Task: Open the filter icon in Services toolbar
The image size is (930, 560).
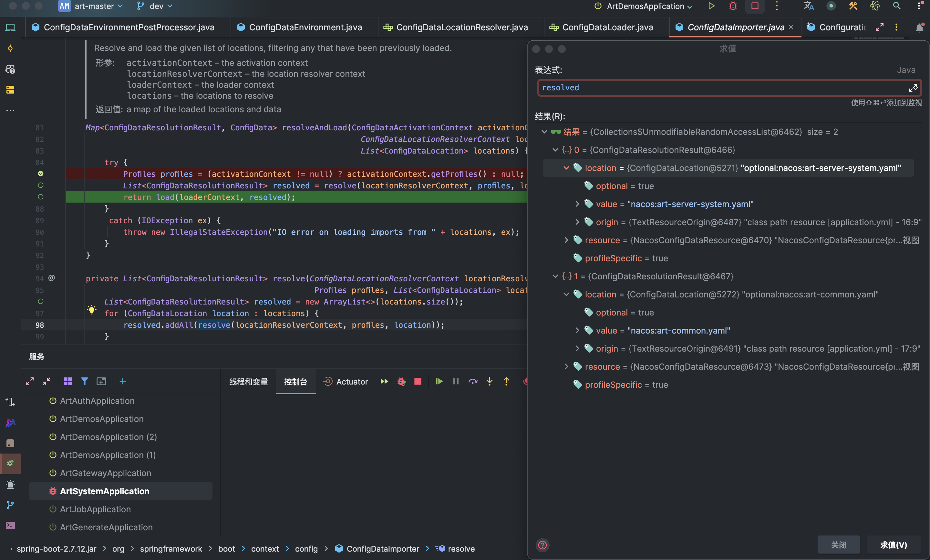Action: (x=85, y=382)
